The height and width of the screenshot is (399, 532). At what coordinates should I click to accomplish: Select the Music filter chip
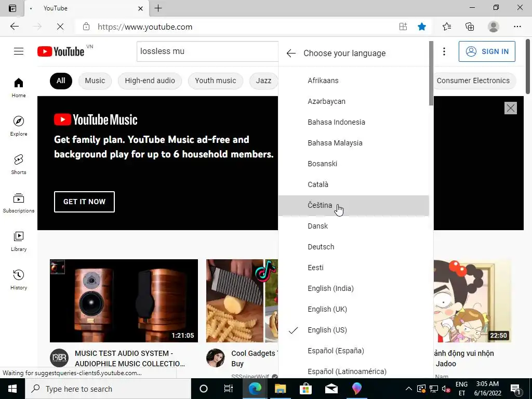(95, 81)
